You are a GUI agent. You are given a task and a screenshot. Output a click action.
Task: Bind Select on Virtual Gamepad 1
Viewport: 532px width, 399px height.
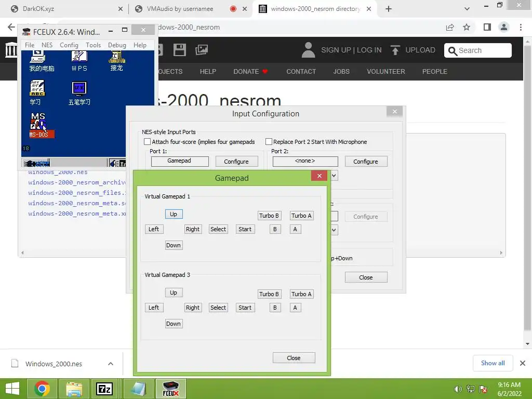tap(218, 229)
